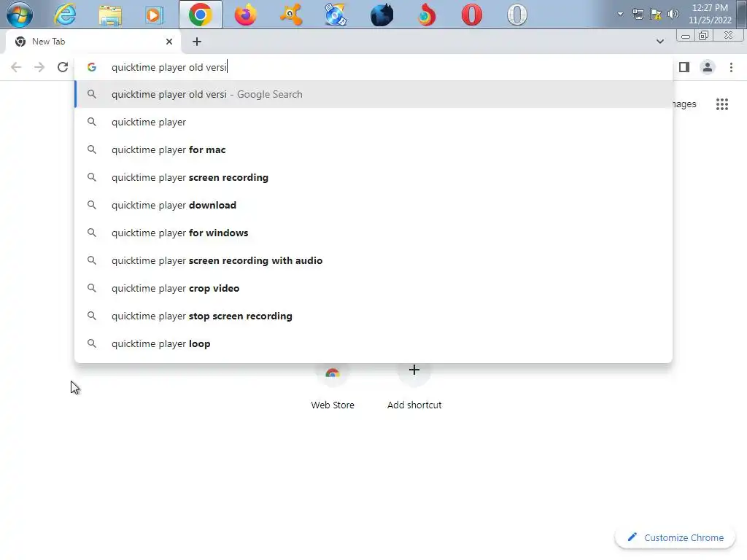This screenshot has width=747, height=560.
Task: Launch Internet Explorer from the taskbar
Action: coord(65,15)
